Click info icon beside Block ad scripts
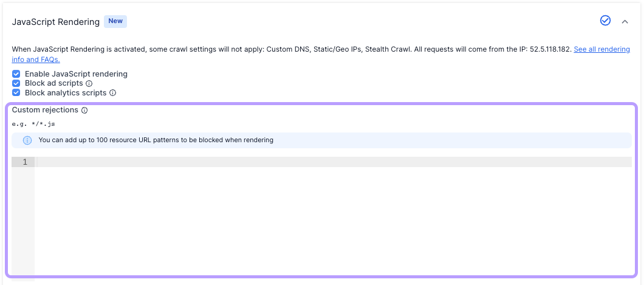Image resolution: width=644 pixels, height=285 pixels. pyautogui.click(x=89, y=83)
